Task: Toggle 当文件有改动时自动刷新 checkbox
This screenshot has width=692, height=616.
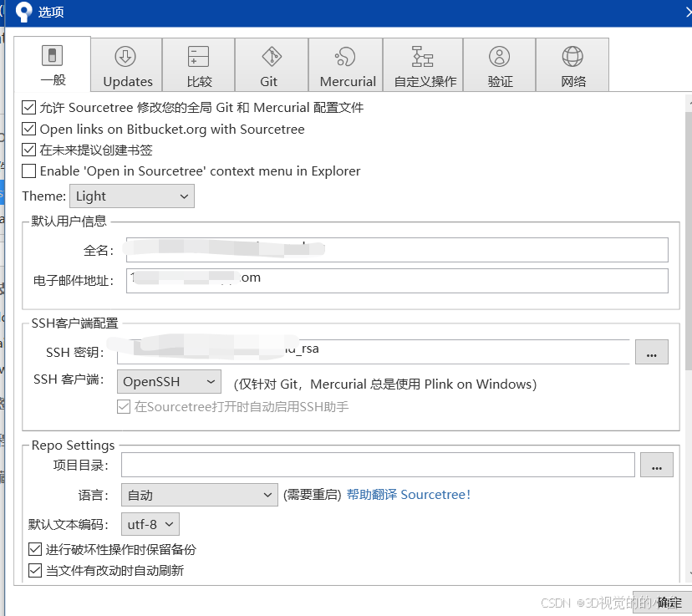Action: pyautogui.click(x=35, y=571)
